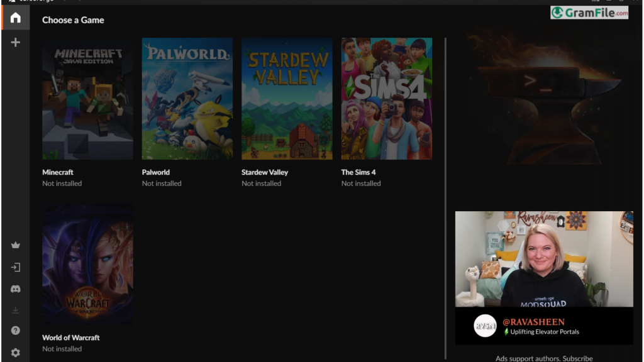Screen dimensions: 644x362
Task: Click the plus icon to add a game
Action: tap(16, 42)
